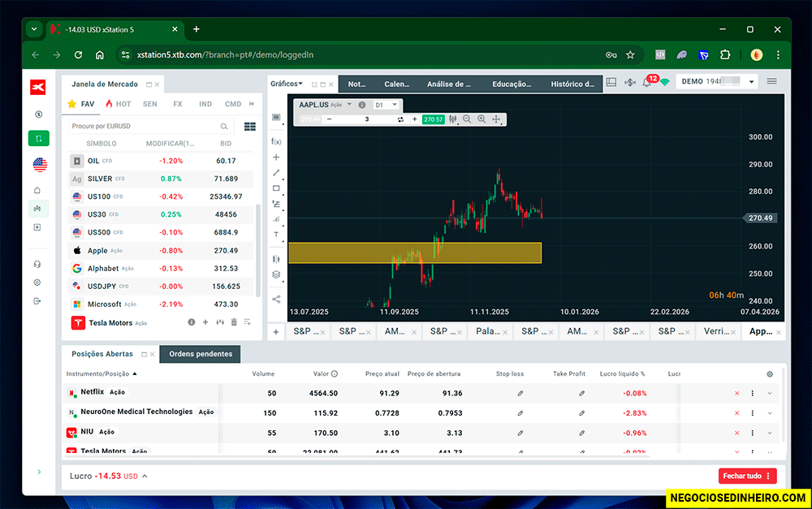This screenshot has height=509, width=812.
Task: Select the text T drawing tool
Action: pos(276,235)
